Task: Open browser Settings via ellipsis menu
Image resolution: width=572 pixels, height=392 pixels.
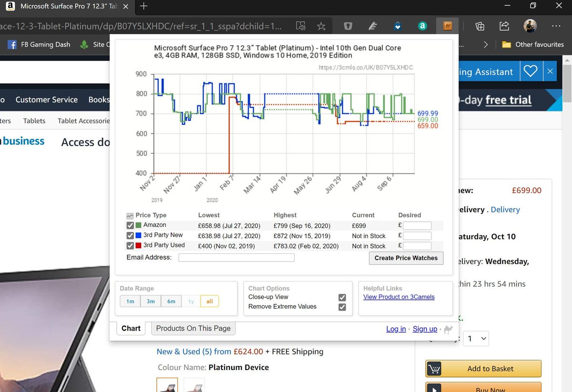Action: (556, 26)
